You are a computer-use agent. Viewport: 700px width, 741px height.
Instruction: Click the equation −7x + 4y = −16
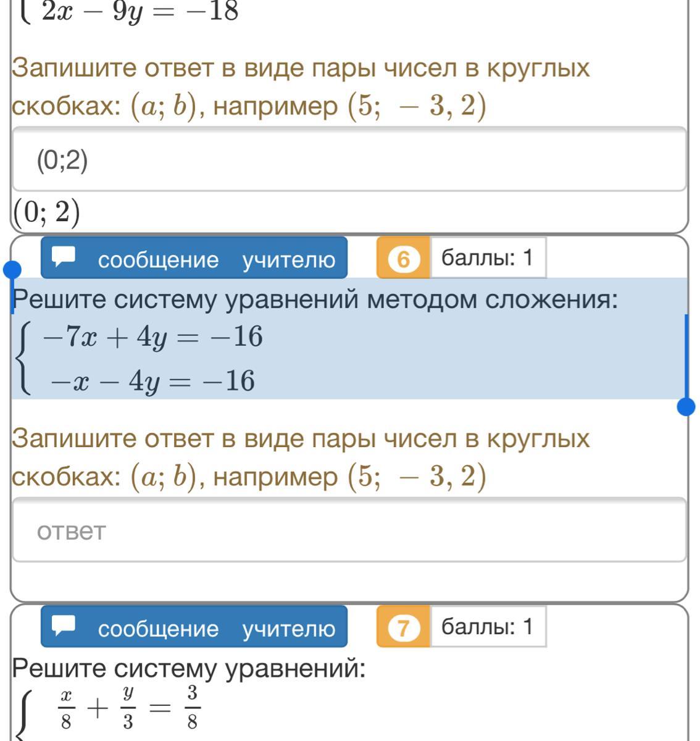152,337
